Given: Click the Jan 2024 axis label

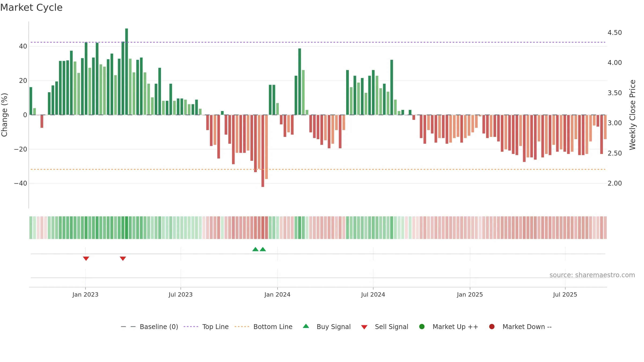Looking at the screenshot, I should point(277,295).
